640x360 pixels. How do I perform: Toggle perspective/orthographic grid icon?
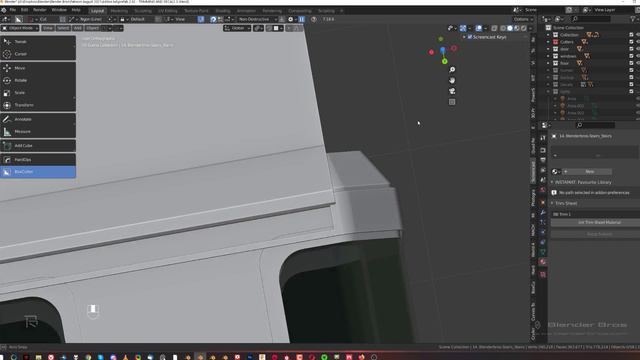click(452, 102)
